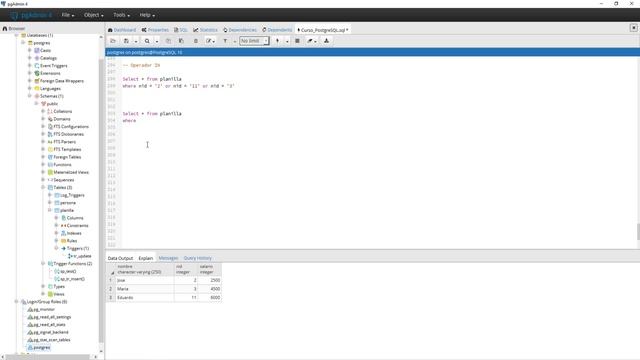Screen dimensions: 640x360
Task: Click the Copy toolbar icon
Action: coord(168,41)
